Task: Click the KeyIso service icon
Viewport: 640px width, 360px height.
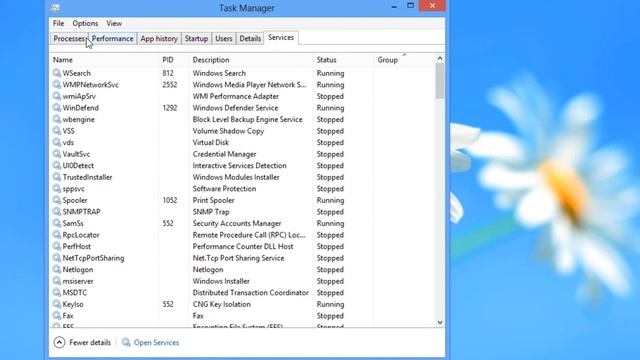Action: point(57,304)
